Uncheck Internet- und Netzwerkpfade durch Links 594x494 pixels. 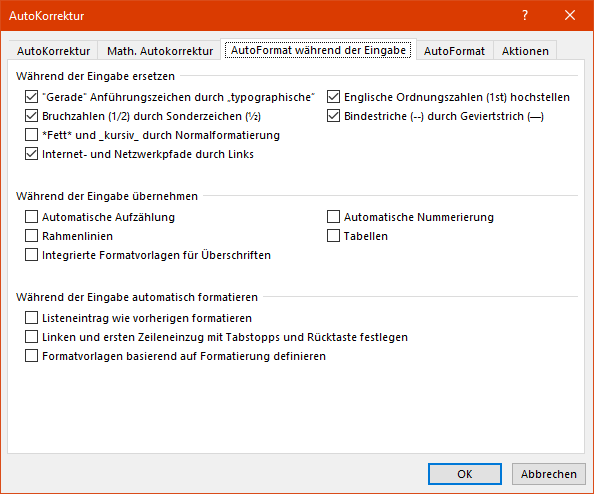tap(31, 154)
